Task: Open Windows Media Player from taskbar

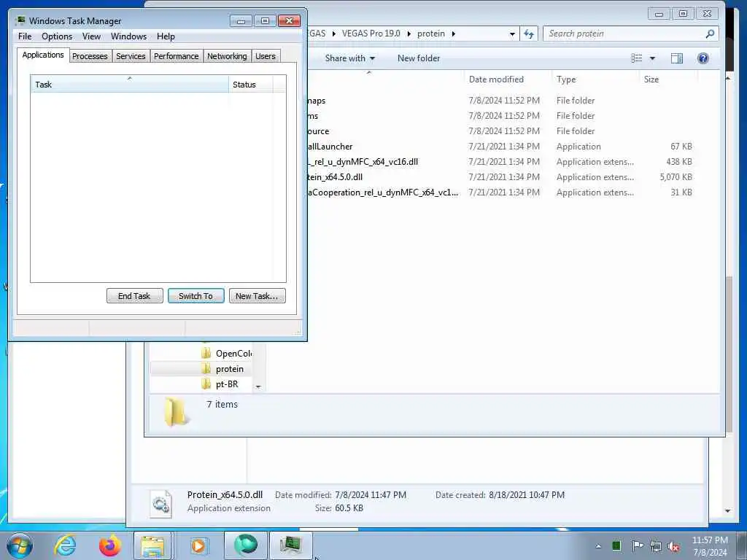Action: coord(198,545)
